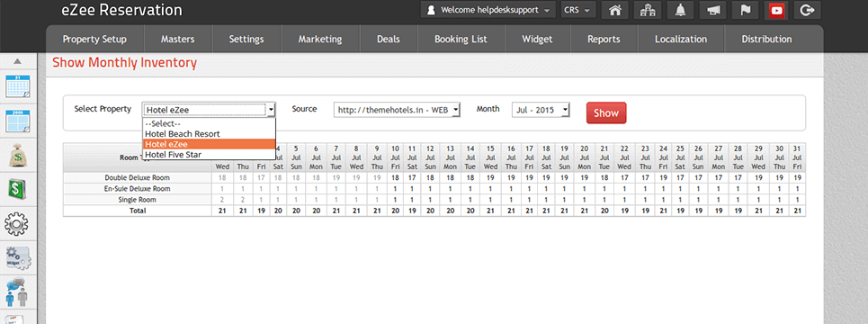Click the 31 Jul Fri column header
868x324 pixels.
[x=797, y=157]
